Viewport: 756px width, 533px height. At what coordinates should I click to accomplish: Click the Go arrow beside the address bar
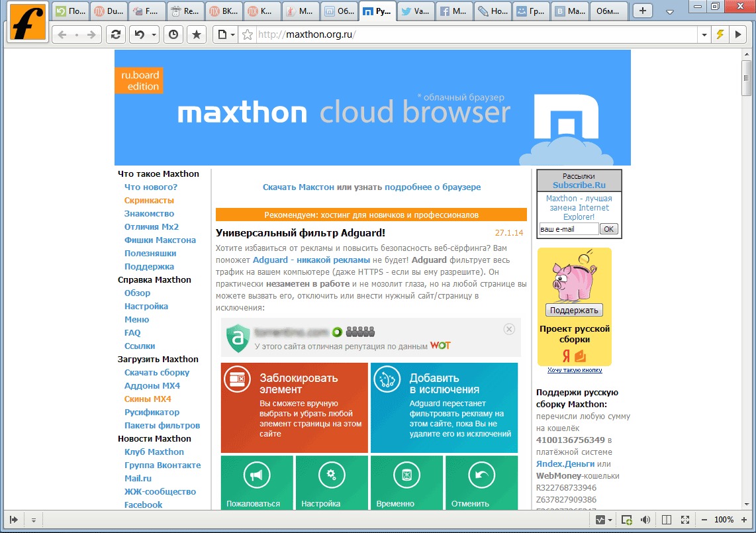click(738, 34)
